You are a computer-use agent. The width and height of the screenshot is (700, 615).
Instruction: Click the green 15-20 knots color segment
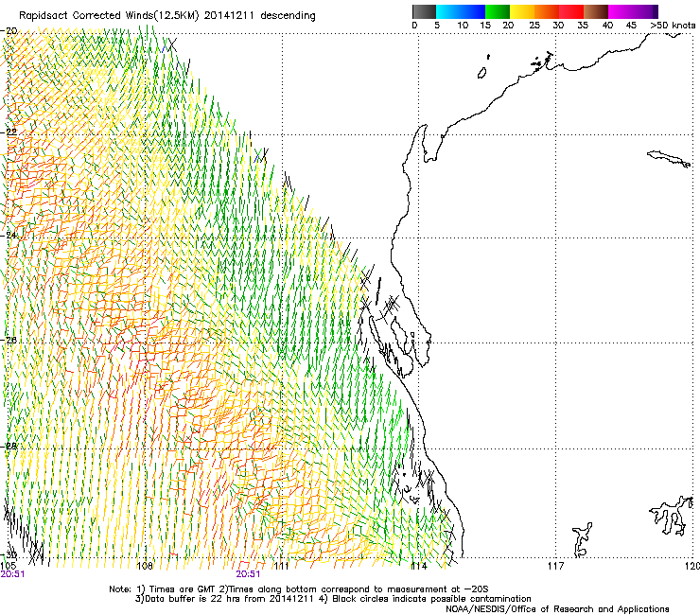[498, 11]
